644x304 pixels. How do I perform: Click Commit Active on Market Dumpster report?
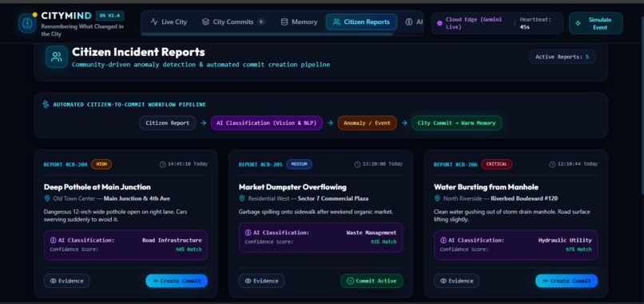tap(372, 281)
